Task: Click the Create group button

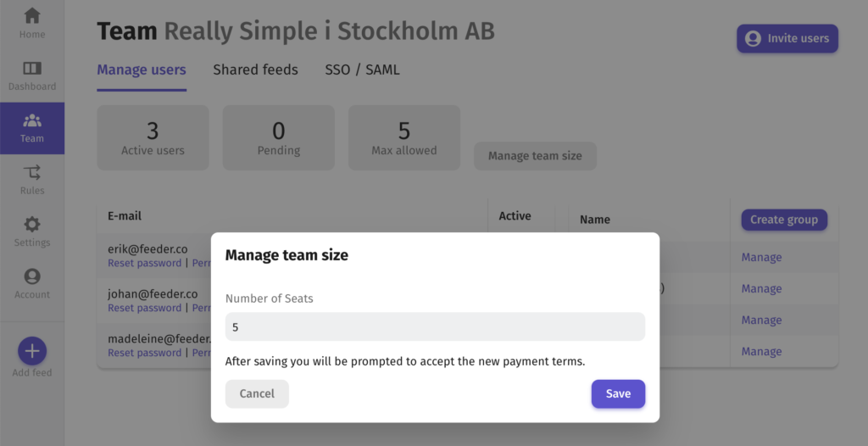Action: [784, 220]
